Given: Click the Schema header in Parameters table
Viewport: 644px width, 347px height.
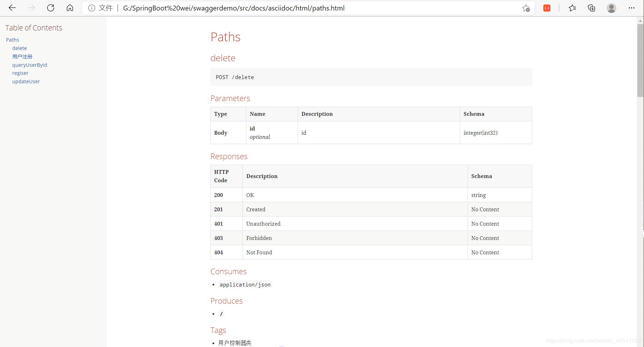Looking at the screenshot, I should [x=496, y=114].
